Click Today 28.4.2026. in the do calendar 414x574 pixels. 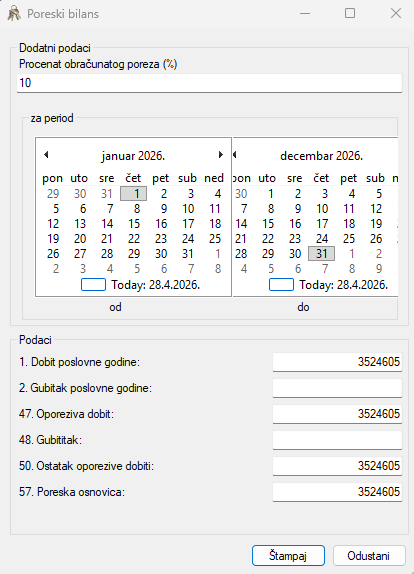pos(328,284)
